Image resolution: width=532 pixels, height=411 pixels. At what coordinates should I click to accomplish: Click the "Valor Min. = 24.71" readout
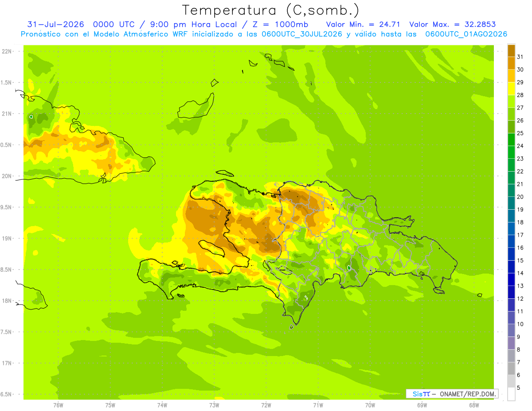coord(363,24)
